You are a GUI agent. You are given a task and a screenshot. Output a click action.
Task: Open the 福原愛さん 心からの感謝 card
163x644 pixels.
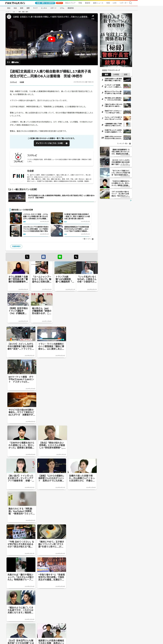click(52, 474)
